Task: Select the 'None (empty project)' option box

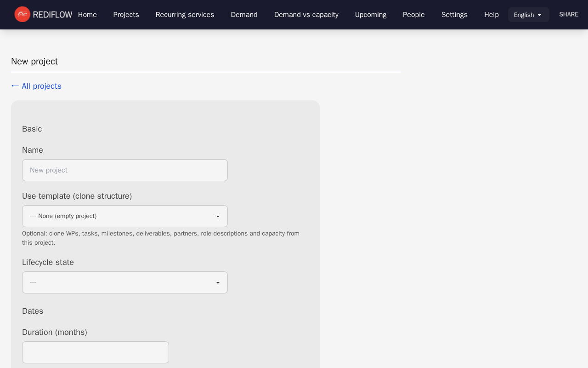Action: point(115,216)
